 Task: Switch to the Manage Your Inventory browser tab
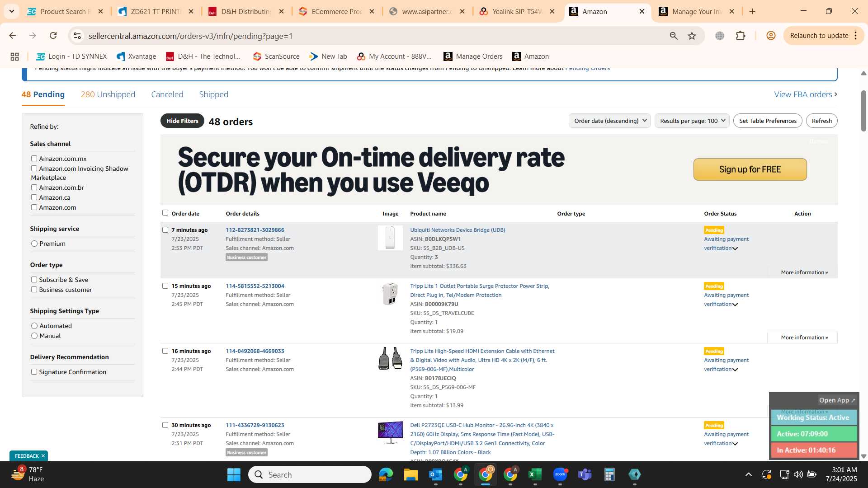pos(697,11)
